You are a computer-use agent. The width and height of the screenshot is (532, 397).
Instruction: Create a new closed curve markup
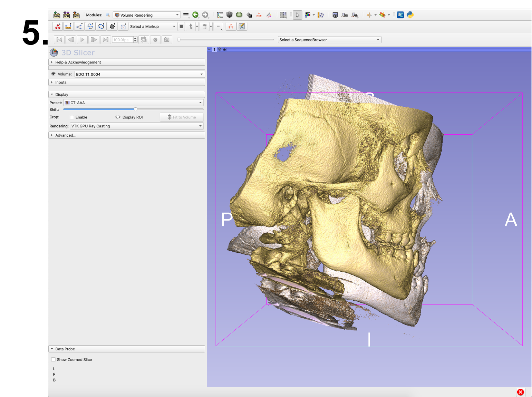[x=101, y=26]
